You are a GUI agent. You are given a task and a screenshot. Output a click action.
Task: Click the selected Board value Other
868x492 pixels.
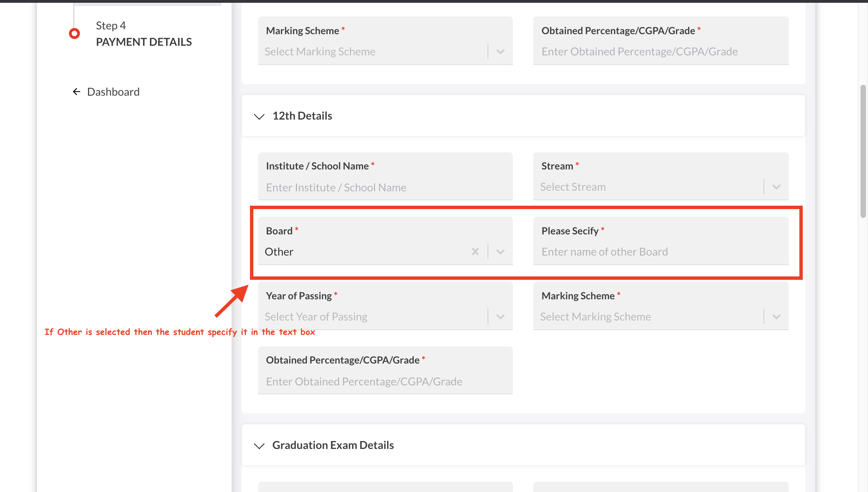279,252
